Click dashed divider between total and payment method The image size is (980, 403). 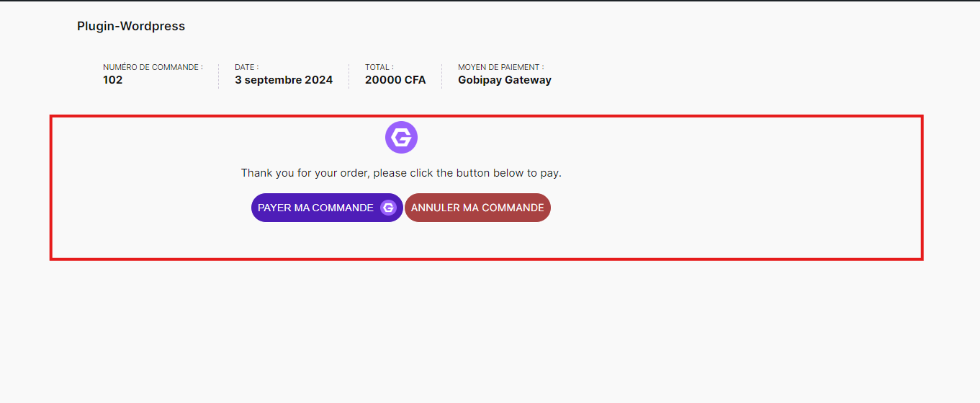pos(442,76)
